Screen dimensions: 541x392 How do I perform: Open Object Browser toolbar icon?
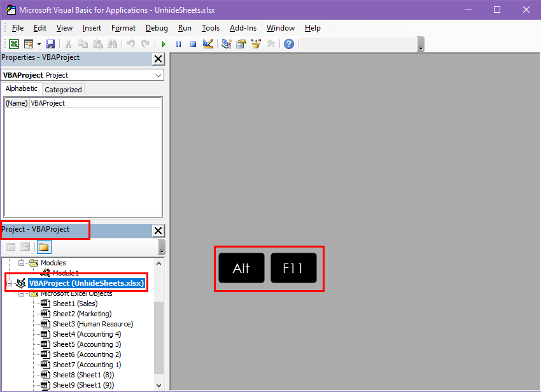coord(256,44)
